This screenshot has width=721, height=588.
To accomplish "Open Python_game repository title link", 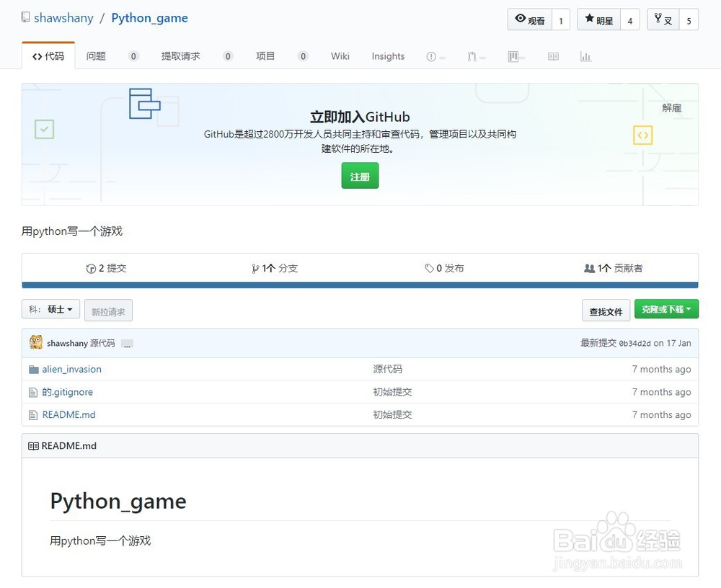I will point(149,18).
